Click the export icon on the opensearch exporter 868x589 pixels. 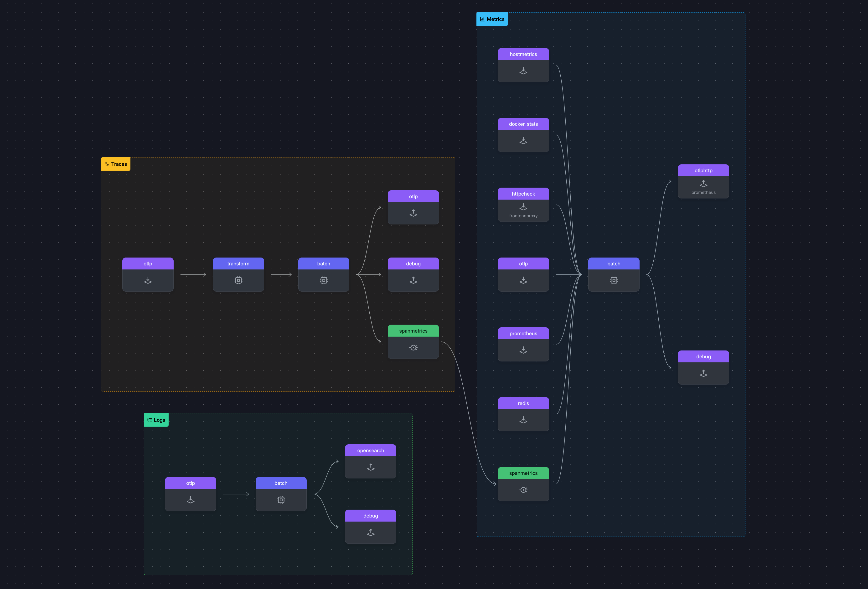click(x=371, y=467)
